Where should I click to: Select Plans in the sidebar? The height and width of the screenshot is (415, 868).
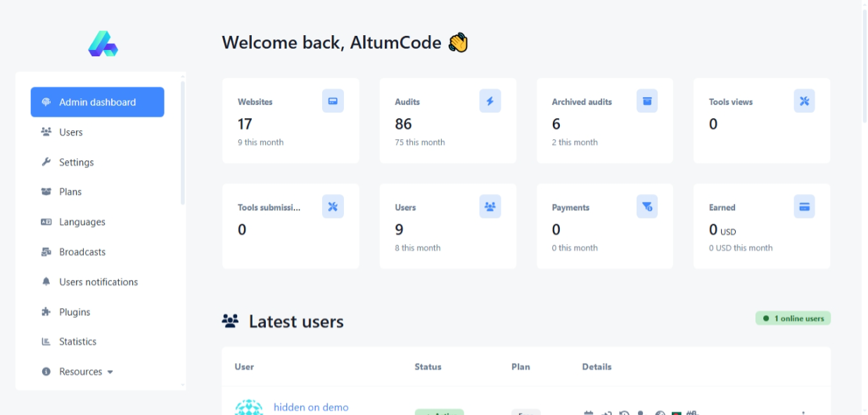[x=70, y=192]
